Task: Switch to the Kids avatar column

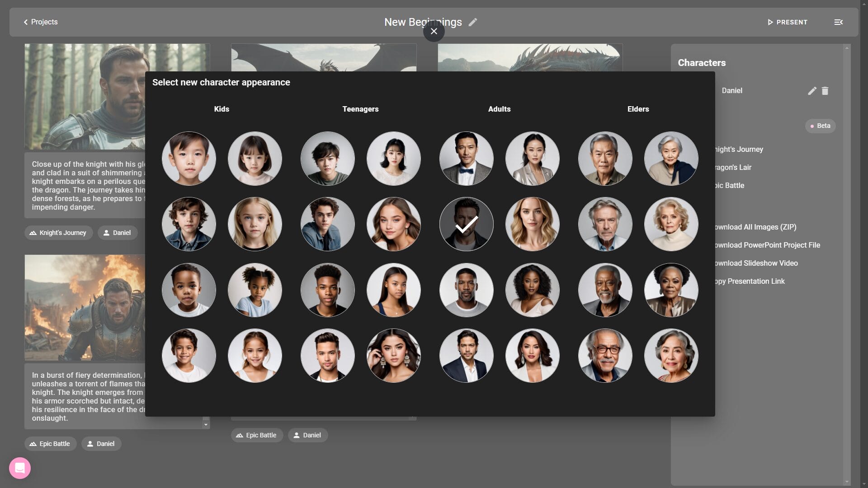Action: (x=221, y=109)
